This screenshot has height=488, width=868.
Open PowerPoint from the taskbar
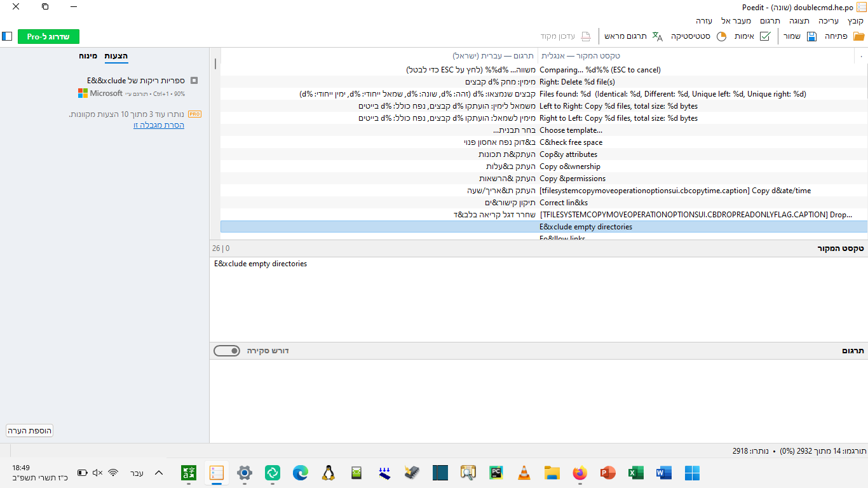(x=607, y=473)
